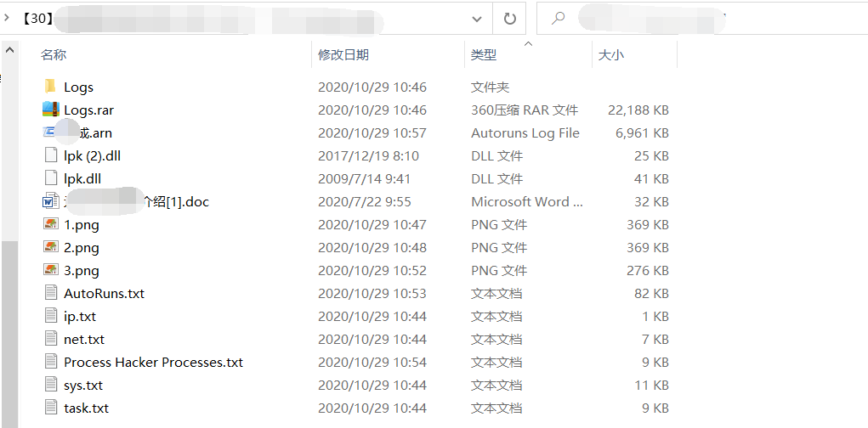
Task: Click the 6,961 KB size cell
Action: (642, 132)
